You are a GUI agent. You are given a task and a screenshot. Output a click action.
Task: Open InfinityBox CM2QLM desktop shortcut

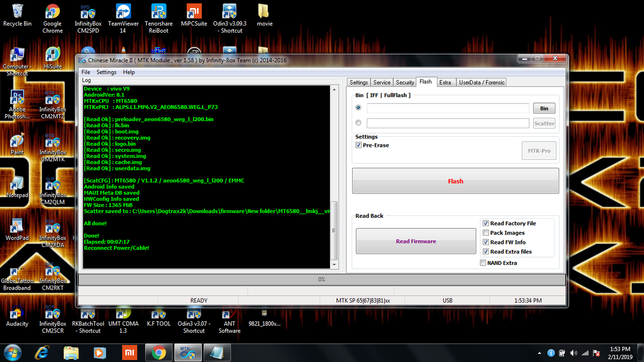(52, 191)
